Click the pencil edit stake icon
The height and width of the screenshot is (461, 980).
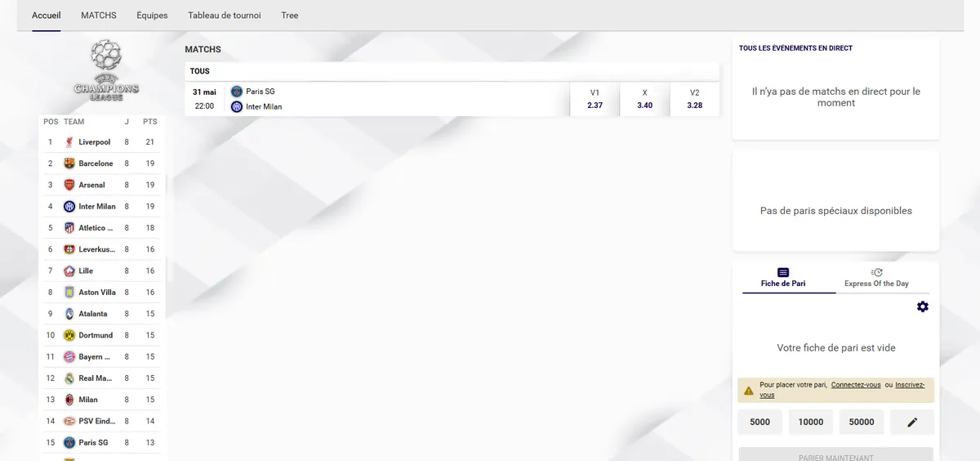coord(912,422)
